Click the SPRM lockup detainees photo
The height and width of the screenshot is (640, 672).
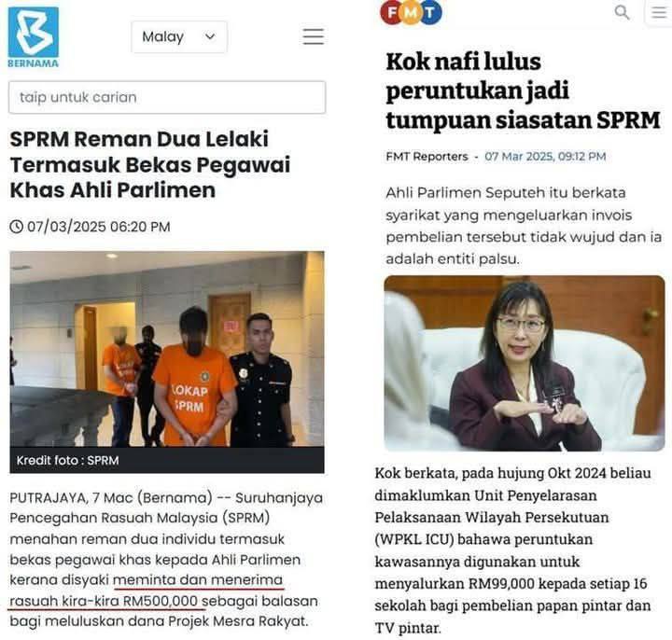[167, 349]
